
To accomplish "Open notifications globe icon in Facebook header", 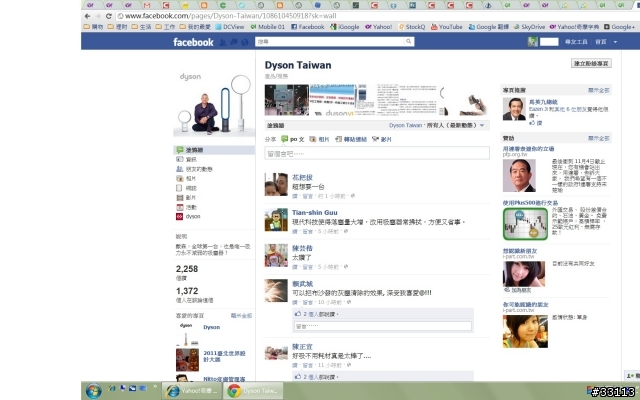I will [244, 42].
